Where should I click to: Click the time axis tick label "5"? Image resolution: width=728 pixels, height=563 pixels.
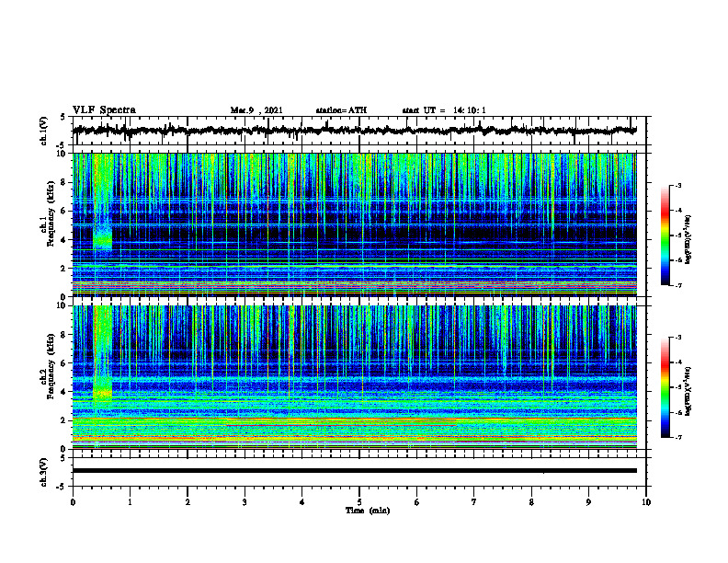coord(359,502)
